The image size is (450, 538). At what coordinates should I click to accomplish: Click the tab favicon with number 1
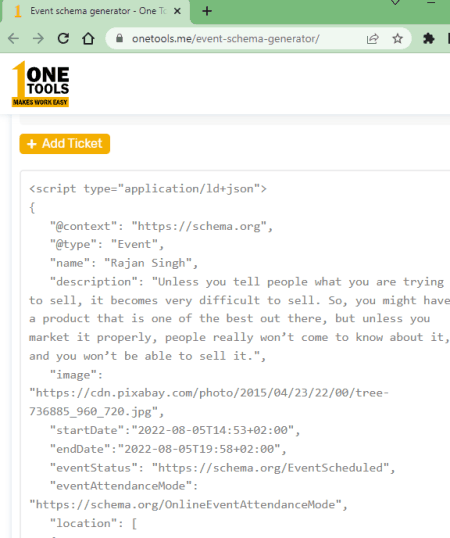(x=17, y=11)
